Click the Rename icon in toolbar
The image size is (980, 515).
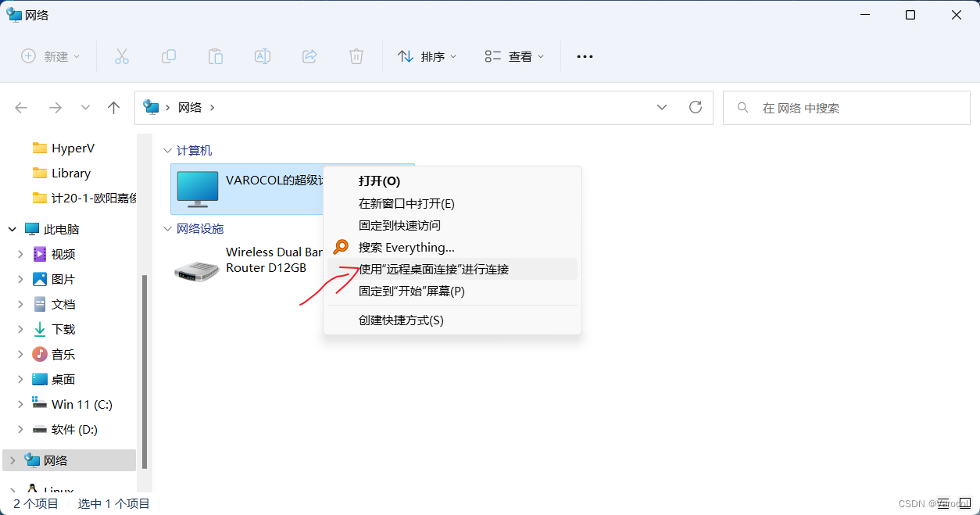pos(263,56)
